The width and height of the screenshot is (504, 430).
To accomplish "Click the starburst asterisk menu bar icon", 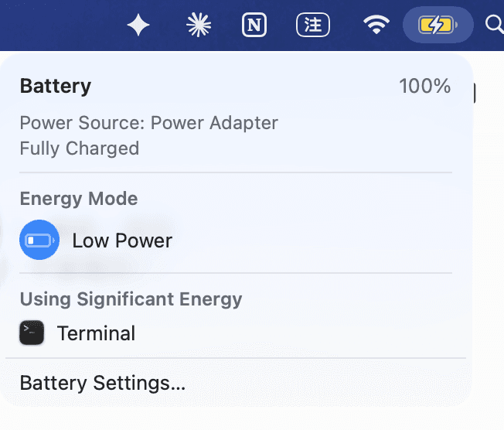I will coord(199,25).
